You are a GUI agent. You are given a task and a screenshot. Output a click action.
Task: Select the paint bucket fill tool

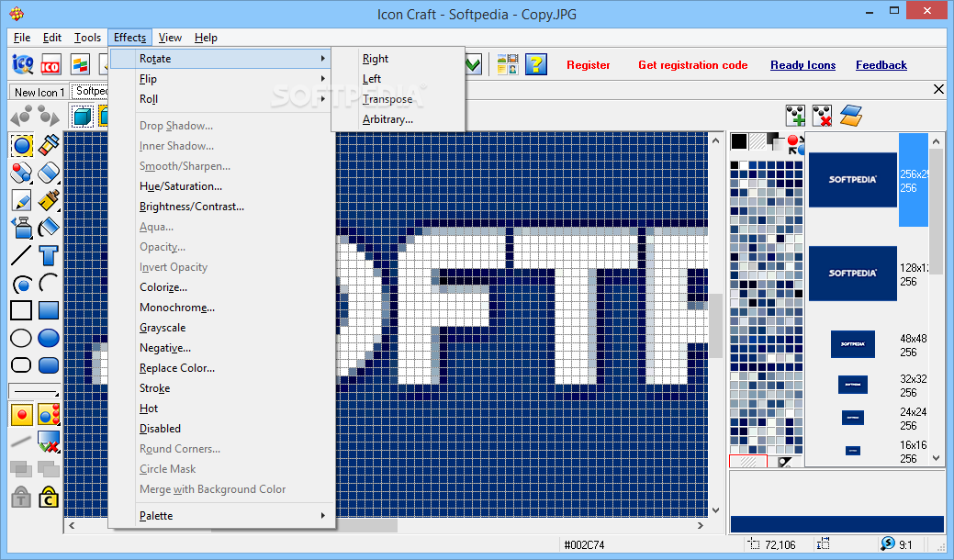click(x=49, y=228)
